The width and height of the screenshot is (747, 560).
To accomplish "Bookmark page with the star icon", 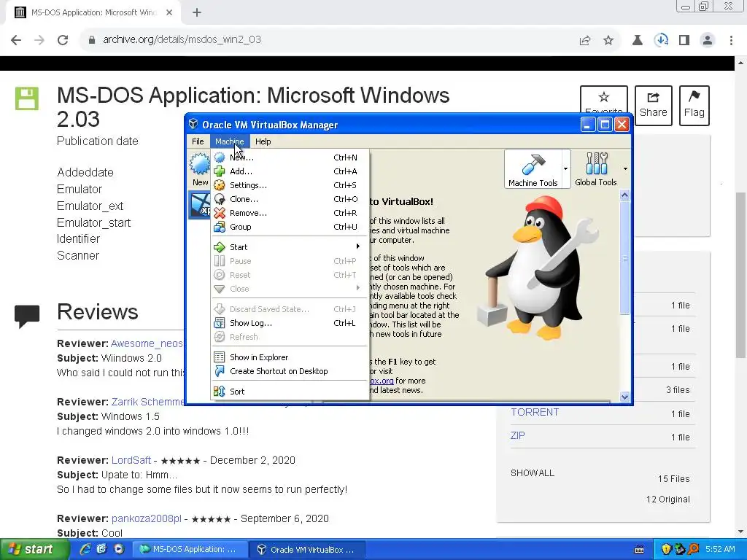I will pyautogui.click(x=608, y=40).
